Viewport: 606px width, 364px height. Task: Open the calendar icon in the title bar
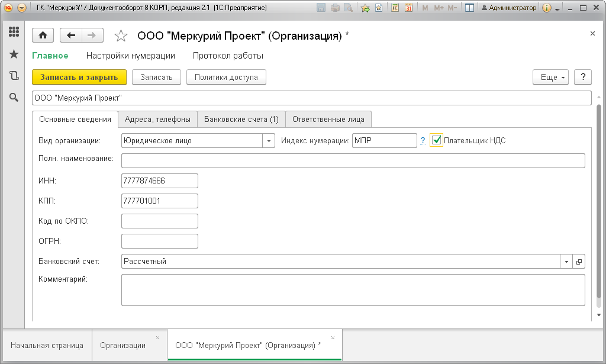(x=408, y=8)
